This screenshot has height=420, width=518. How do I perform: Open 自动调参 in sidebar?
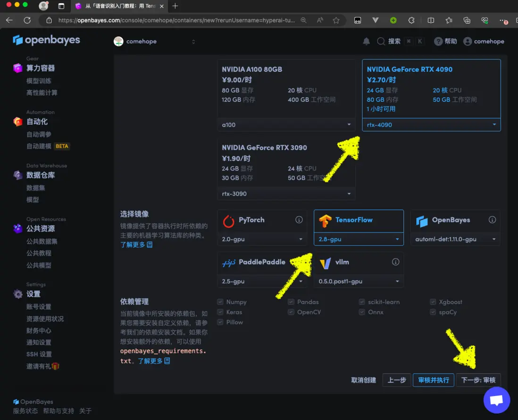[39, 134]
